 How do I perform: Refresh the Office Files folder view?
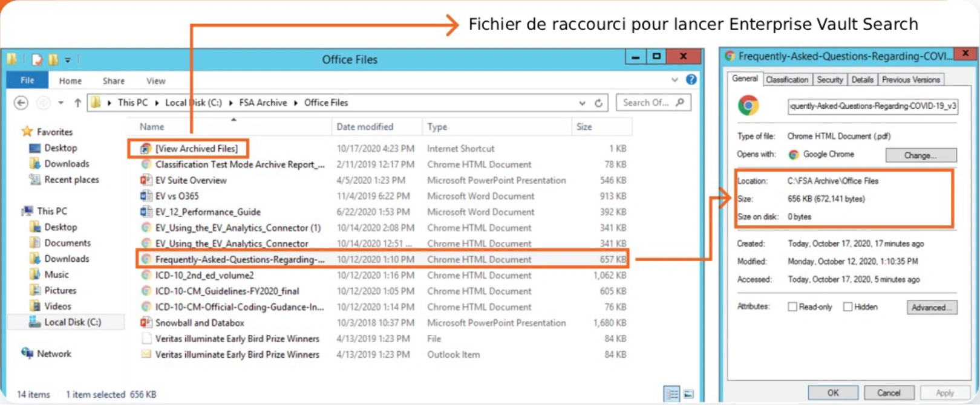pos(598,103)
